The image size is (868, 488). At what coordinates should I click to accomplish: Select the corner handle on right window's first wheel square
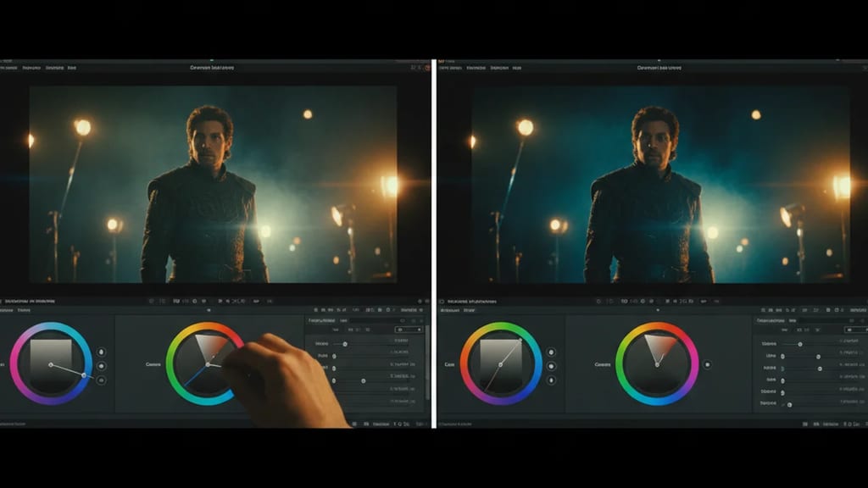coord(520,341)
